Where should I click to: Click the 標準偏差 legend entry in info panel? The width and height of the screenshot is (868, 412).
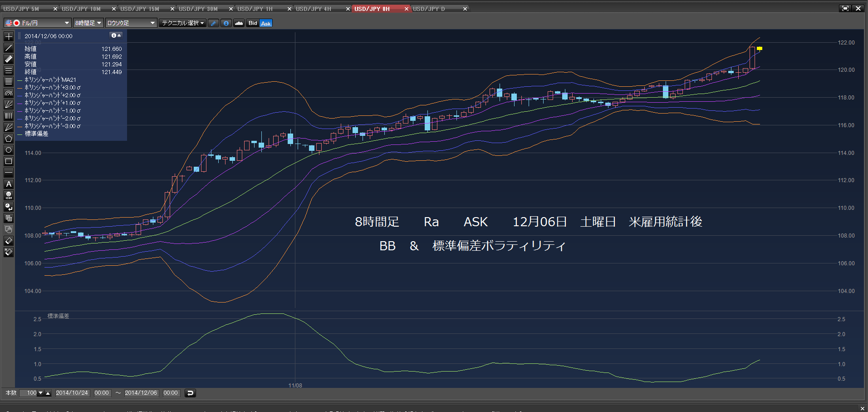36,134
